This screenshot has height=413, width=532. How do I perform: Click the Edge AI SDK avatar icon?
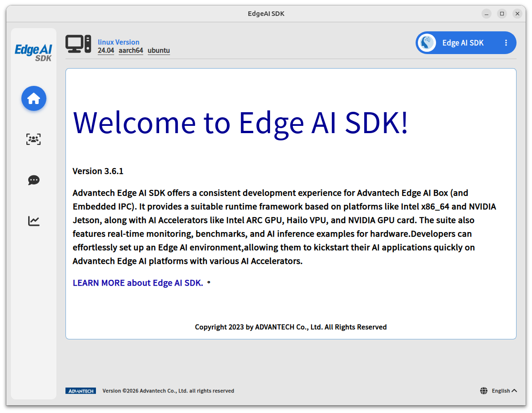point(427,43)
